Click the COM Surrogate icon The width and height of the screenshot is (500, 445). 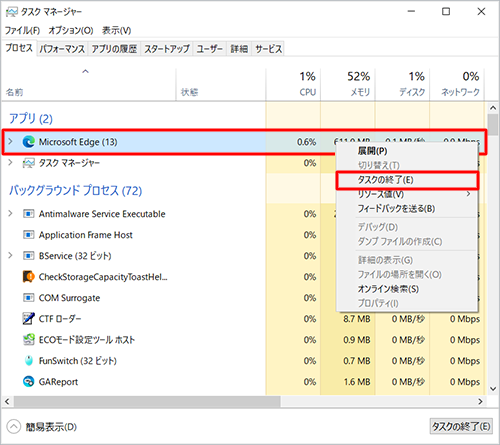(x=28, y=298)
